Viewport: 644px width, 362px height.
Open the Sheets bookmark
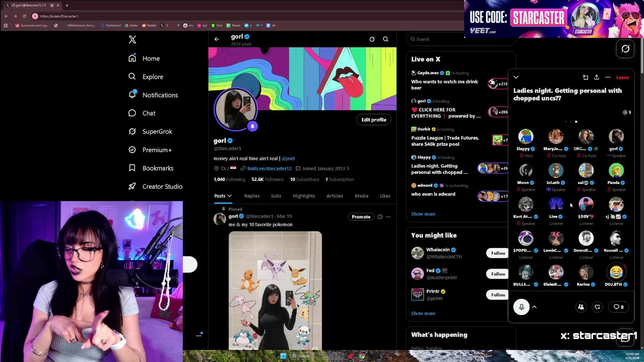coord(234,25)
